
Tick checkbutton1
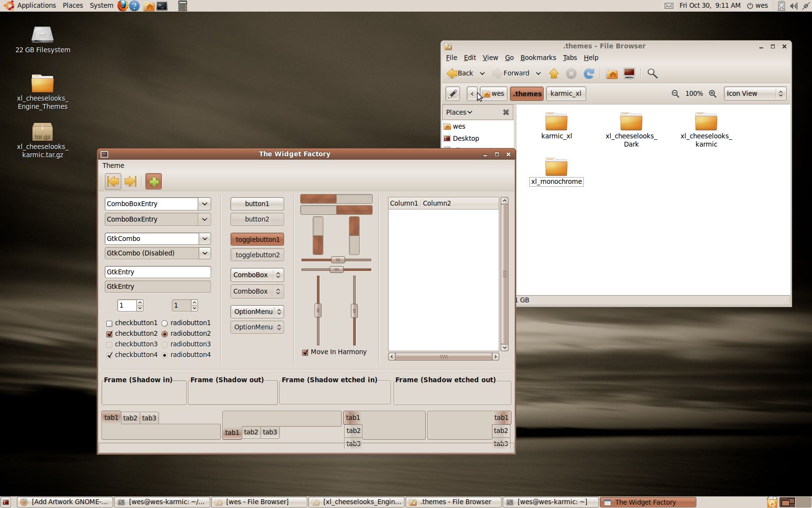109,323
